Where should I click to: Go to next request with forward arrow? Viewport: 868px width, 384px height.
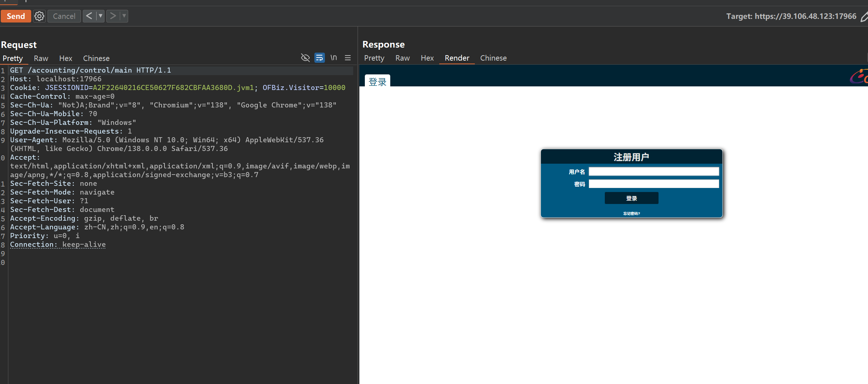[x=113, y=16]
